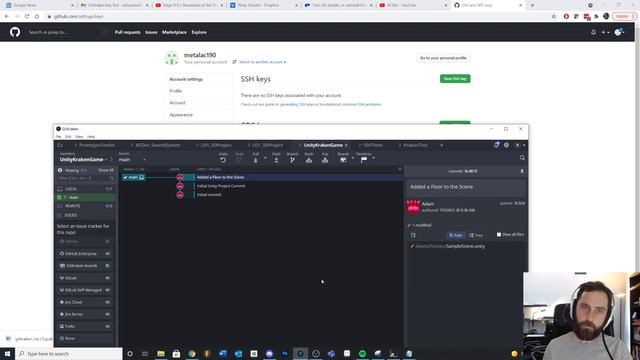Open the UnityKrakenGame repository dropdown

(x=84, y=160)
